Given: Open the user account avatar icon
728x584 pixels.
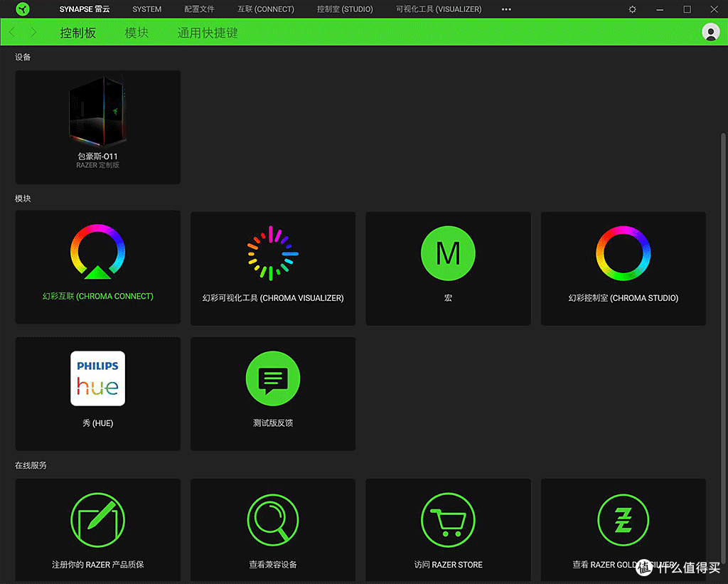Looking at the screenshot, I should pyautogui.click(x=710, y=32).
